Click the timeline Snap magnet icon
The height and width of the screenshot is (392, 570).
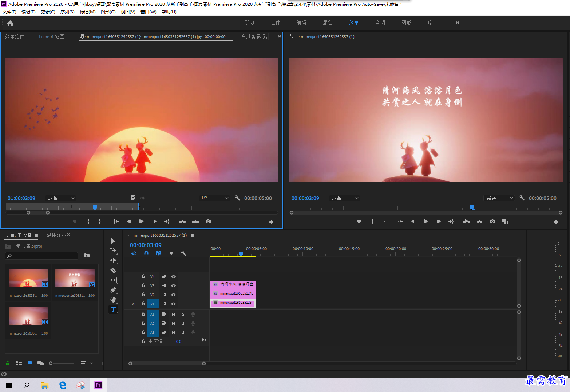[146, 253]
